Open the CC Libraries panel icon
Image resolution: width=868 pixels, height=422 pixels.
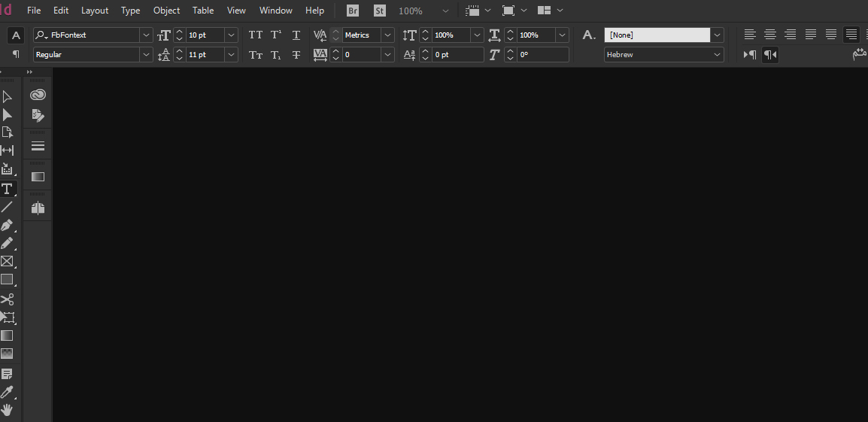(x=38, y=95)
